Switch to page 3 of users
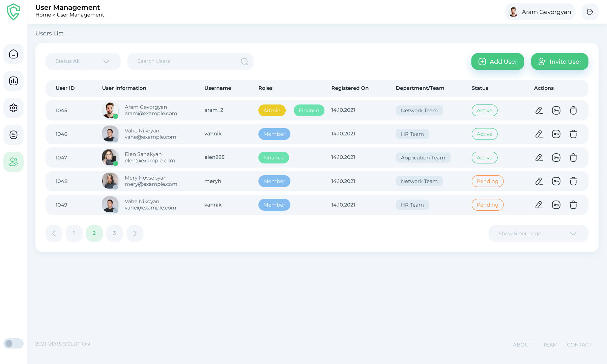Image resolution: width=607 pixels, height=364 pixels. (115, 233)
